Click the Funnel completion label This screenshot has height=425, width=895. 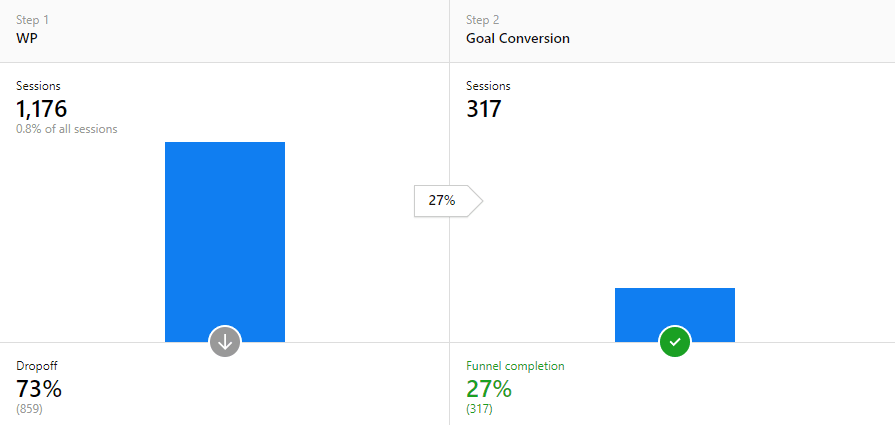pyautogui.click(x=515, y=366)
